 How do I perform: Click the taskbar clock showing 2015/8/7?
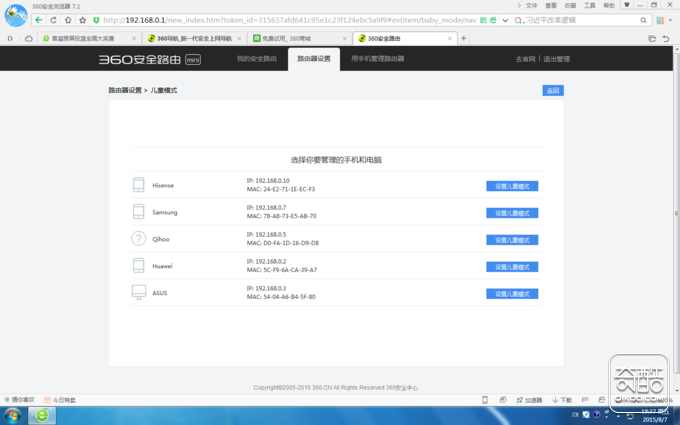(655, 416)
